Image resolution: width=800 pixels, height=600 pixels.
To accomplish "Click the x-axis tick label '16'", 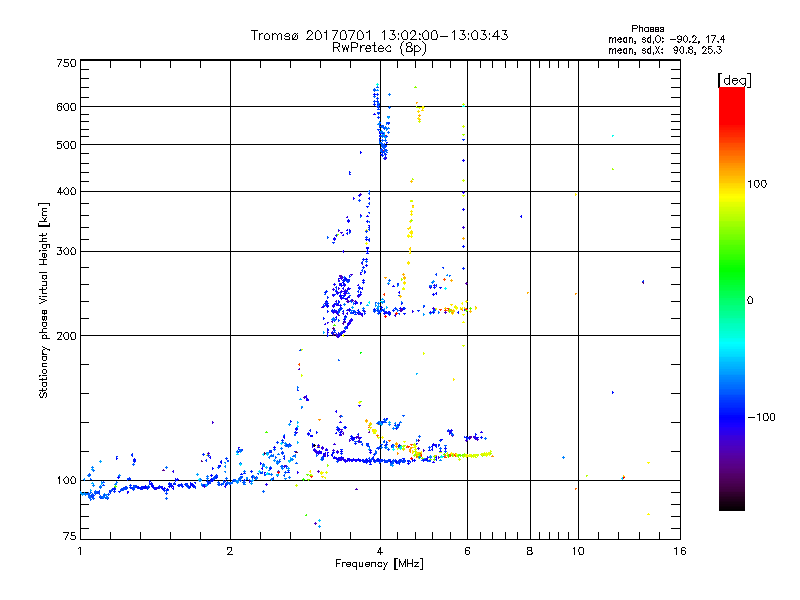I will (x=680, y=551).
